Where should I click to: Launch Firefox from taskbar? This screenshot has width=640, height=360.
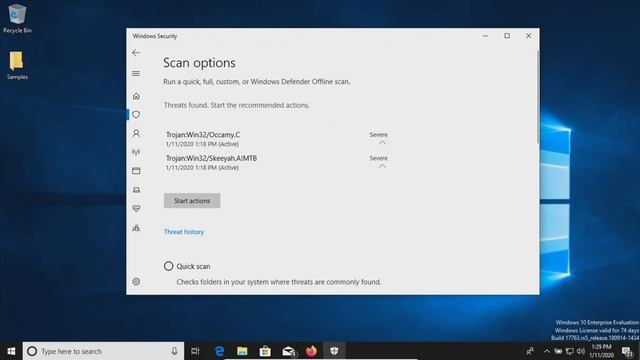pos(311,351)
